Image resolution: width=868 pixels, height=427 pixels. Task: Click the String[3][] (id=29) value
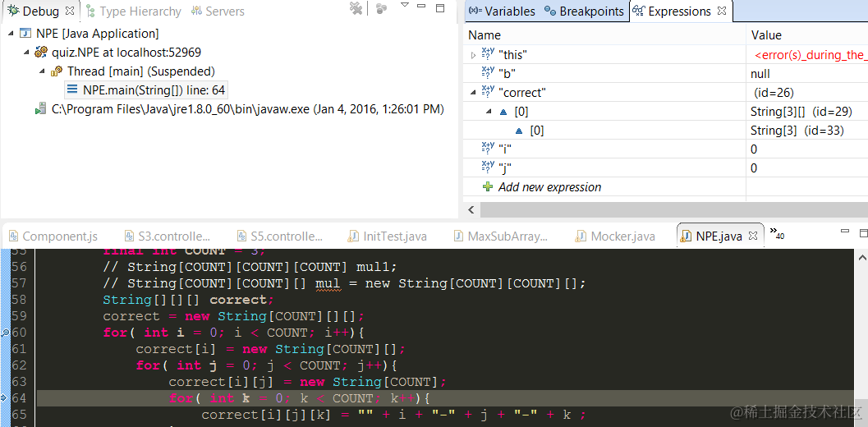(x=801, y=112)
